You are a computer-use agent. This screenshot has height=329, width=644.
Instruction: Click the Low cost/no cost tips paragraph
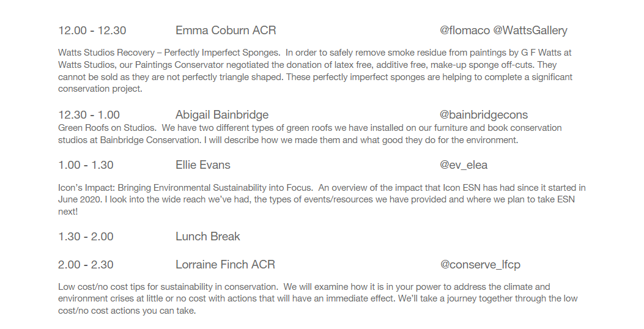point(318,298)
